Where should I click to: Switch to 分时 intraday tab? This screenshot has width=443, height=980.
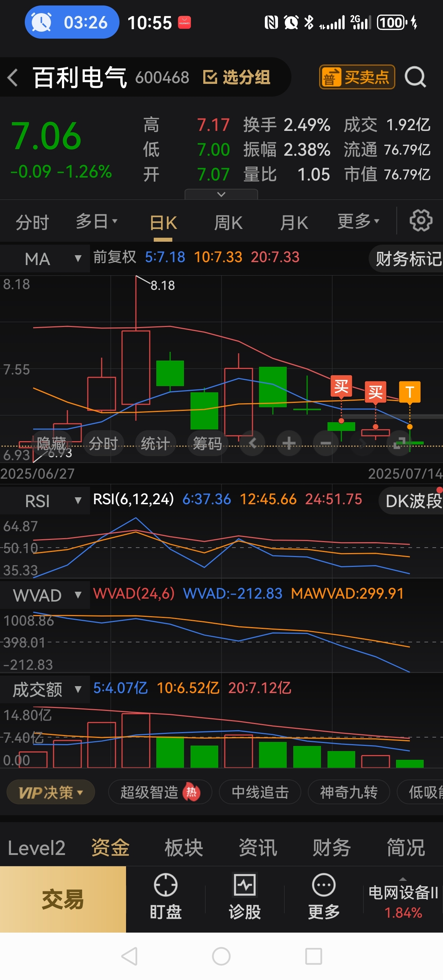click(x=32, y=222)
